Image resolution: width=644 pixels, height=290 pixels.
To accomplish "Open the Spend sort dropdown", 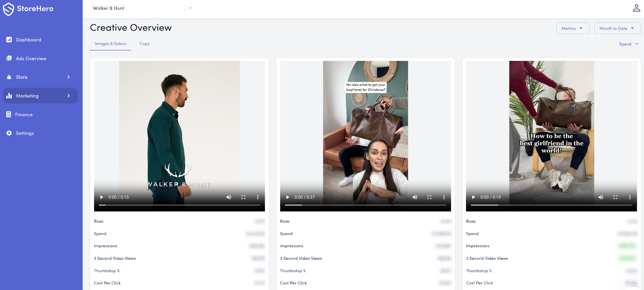I will [628, 44].
